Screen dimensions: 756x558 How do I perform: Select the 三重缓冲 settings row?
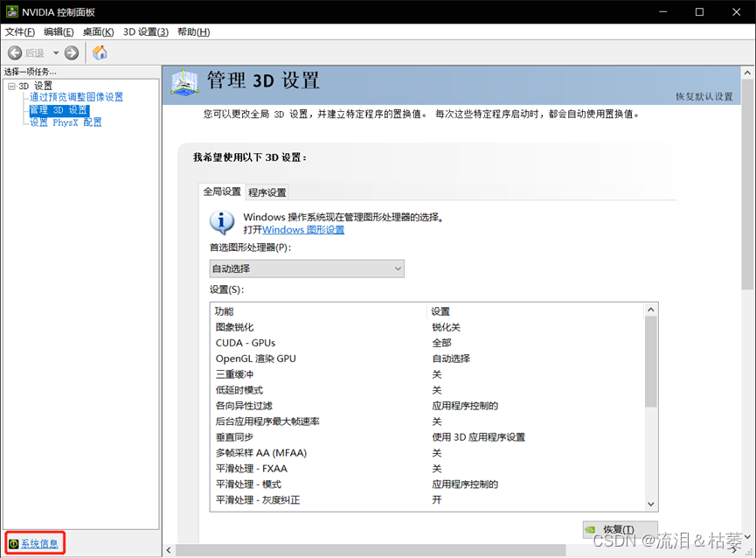[x=427, y=374]
